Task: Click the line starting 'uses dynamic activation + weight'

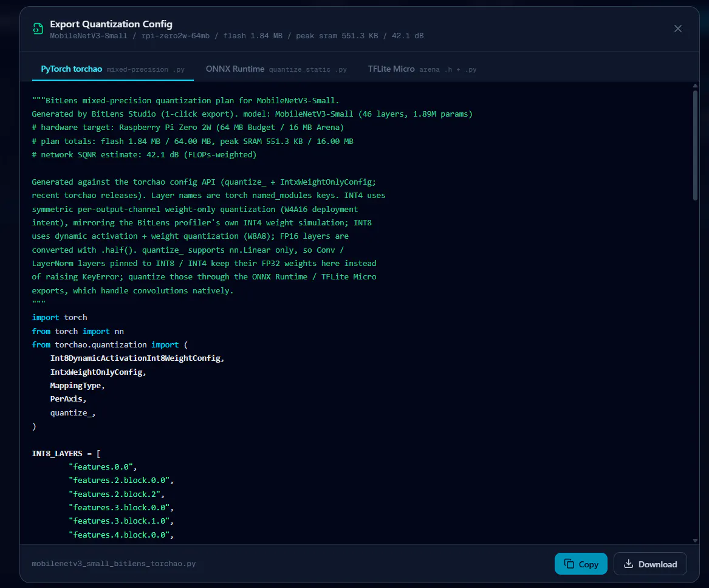Action: [x=190, y=236]
